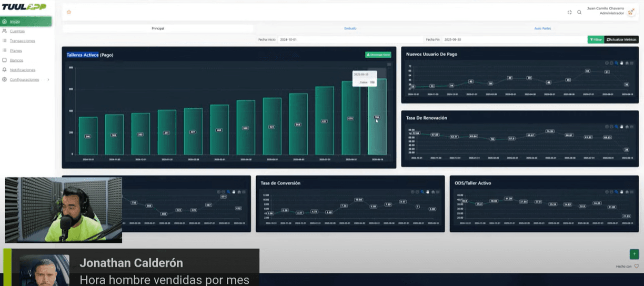Toggle fullscreen with the header collapse icon
This screenshot has height=286, width=644.
[x=569, y=12]
